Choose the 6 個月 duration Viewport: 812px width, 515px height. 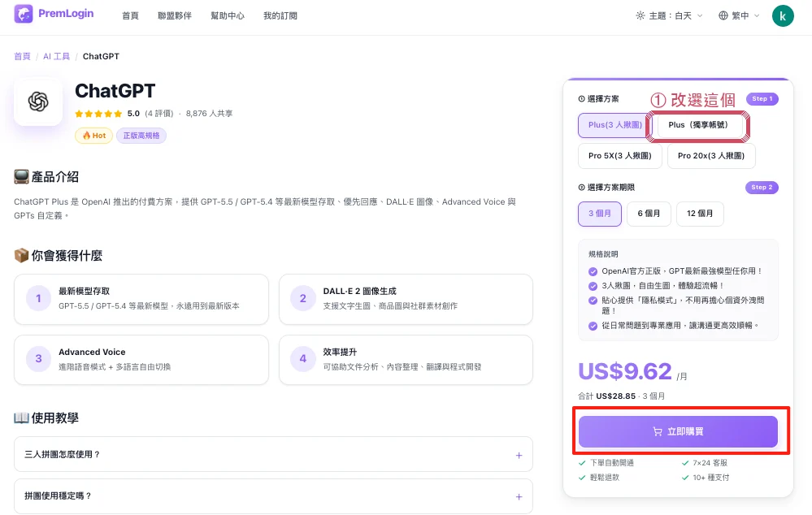click(649, 214)
